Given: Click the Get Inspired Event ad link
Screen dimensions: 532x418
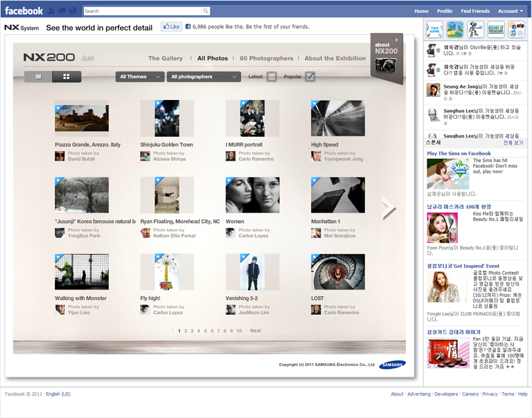Looking at the screenshot, I should 463,266.
